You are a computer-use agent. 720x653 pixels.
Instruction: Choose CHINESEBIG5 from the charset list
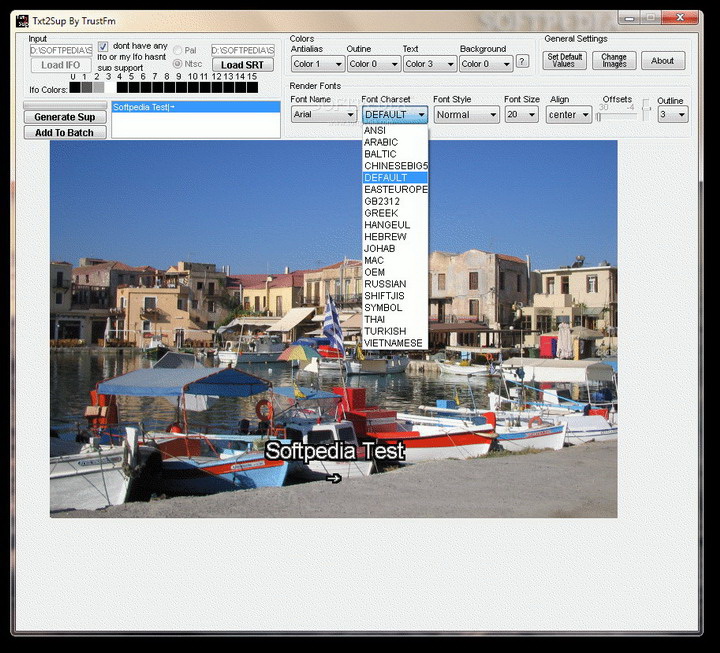(x=395, y=166)
